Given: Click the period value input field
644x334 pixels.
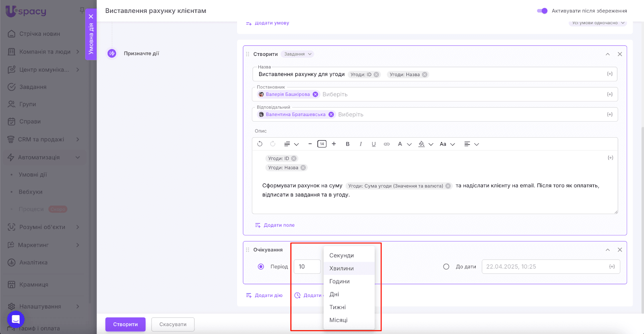Looking at the screenshot, I should (307, 267).
